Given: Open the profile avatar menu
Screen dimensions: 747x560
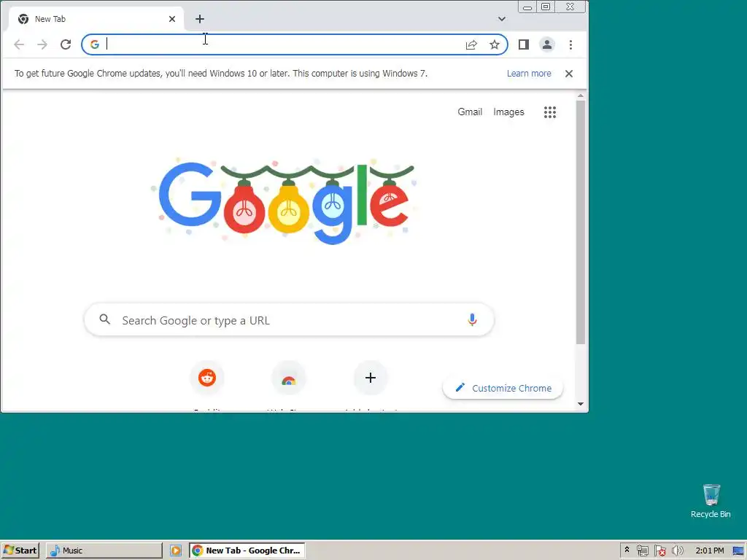Looking at the screenshot, I should [x=547, y=44].
